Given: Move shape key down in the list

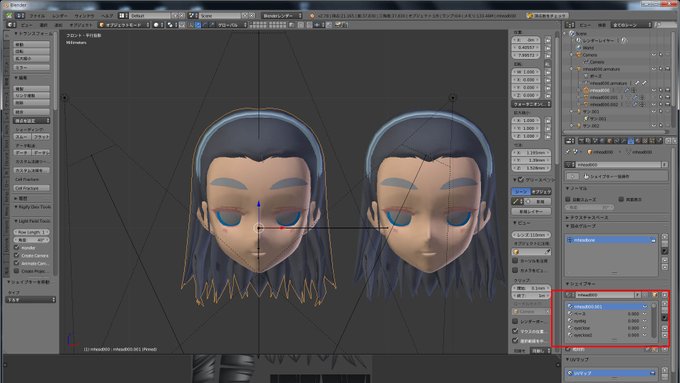Looking at the screenshot, I should click(x=665, y=335).
